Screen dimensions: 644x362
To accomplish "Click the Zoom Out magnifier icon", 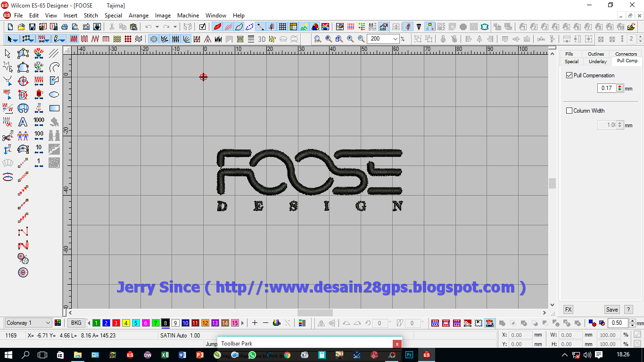I will (361, 39).
